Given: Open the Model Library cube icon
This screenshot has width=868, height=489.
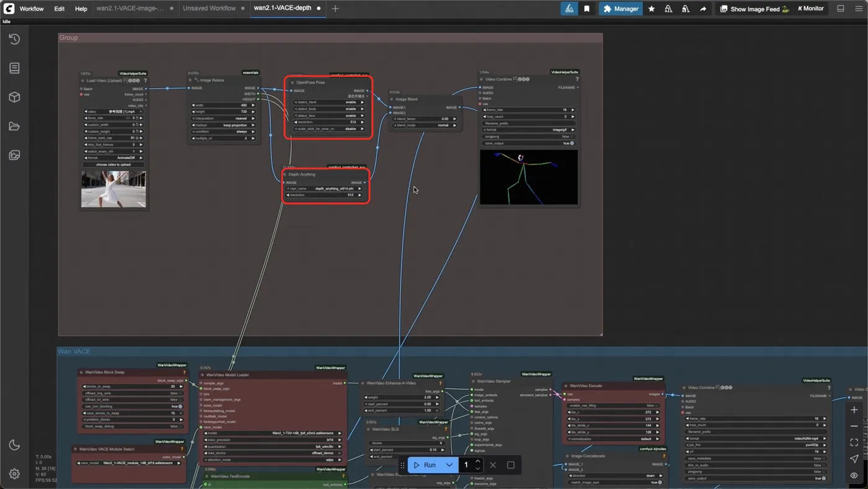Looking at the screenshot, I should tap(14, 97).
